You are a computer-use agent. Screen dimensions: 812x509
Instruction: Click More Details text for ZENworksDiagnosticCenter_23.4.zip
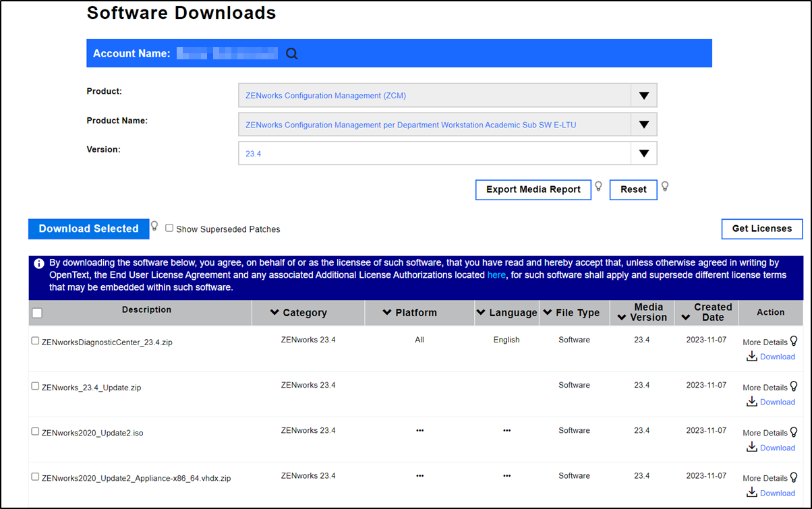765,342
